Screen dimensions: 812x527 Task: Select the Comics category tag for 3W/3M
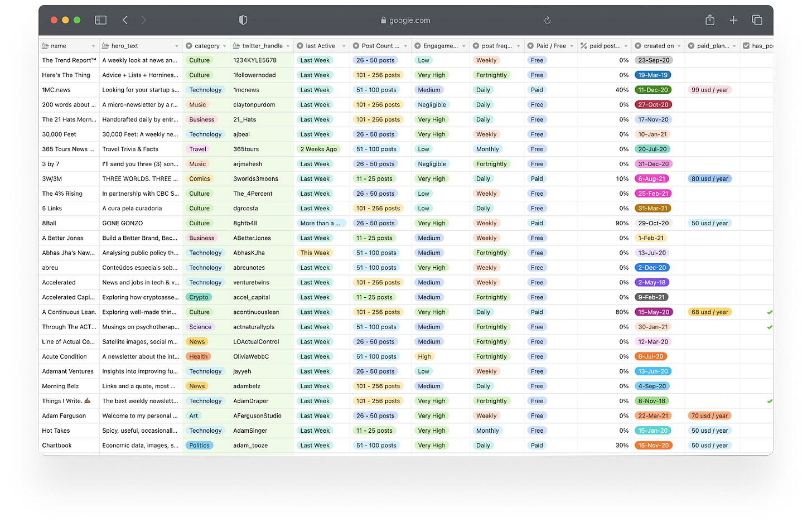(x=200, y=179)
